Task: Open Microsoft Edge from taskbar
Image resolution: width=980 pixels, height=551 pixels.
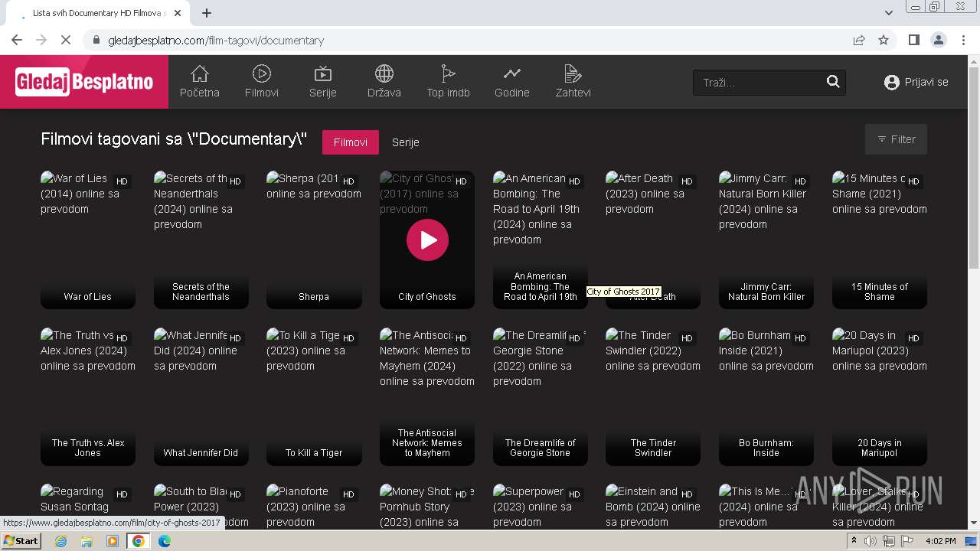Action: tap(164, 541)
